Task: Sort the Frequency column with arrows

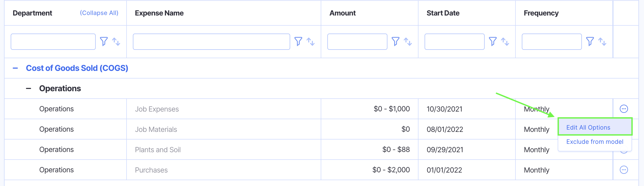Action: tap(602, 41)
